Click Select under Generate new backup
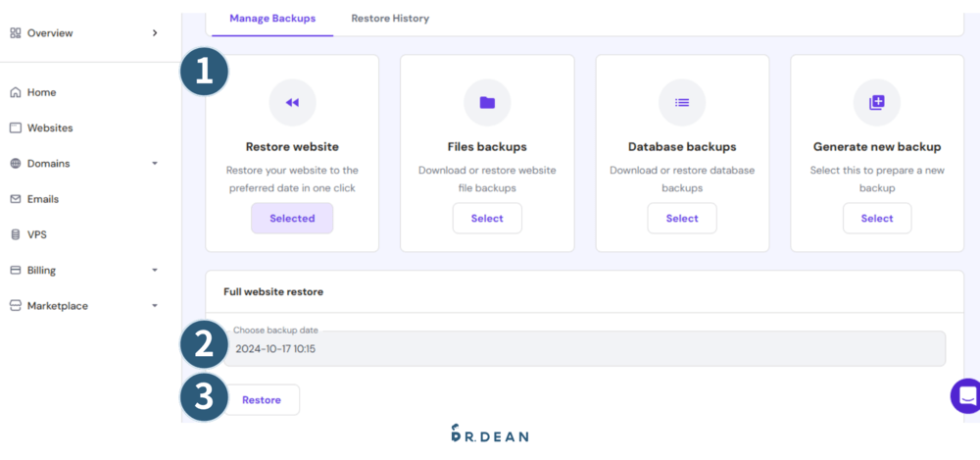This screenshot has width=980, height=460. coord(876,219)
